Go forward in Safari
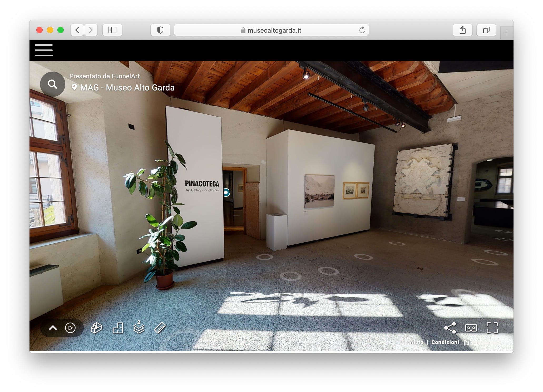The image size is (543, 392). tap(91, 30)
